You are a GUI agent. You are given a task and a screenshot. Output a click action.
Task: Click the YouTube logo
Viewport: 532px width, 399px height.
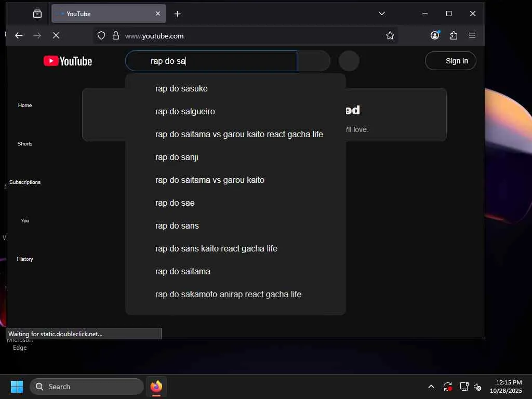(68, 61)
